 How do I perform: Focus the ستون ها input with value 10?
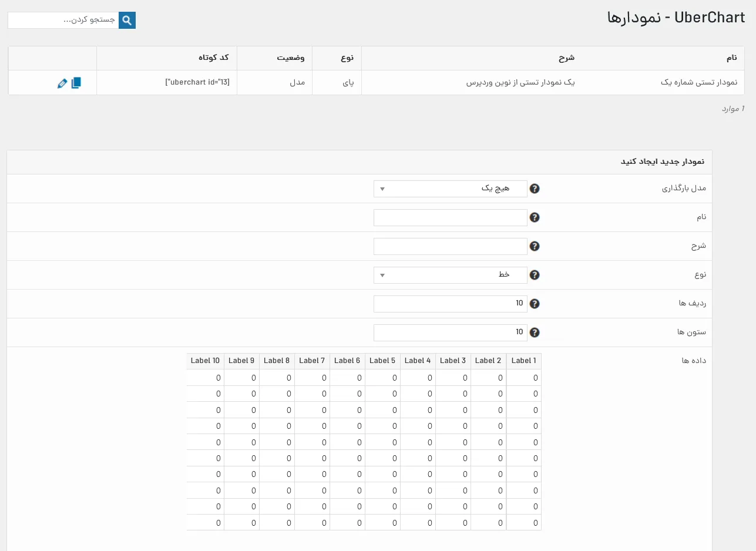[451, 332]
